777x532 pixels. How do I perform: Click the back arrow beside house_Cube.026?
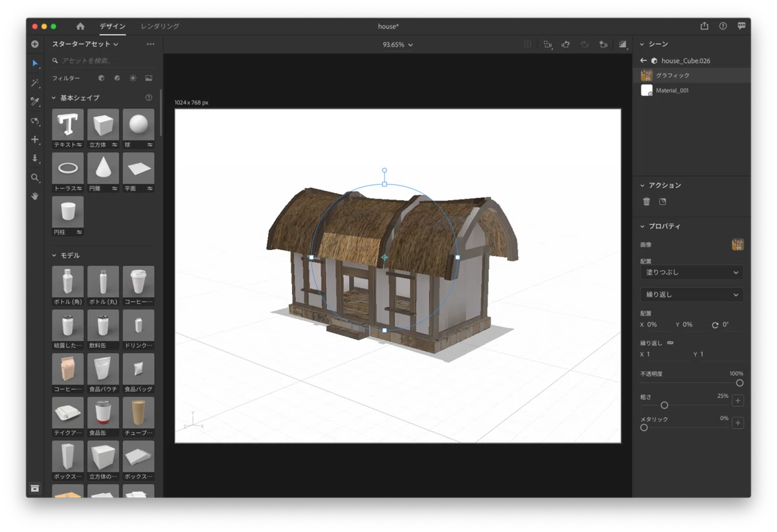click(x=644, y=60)
